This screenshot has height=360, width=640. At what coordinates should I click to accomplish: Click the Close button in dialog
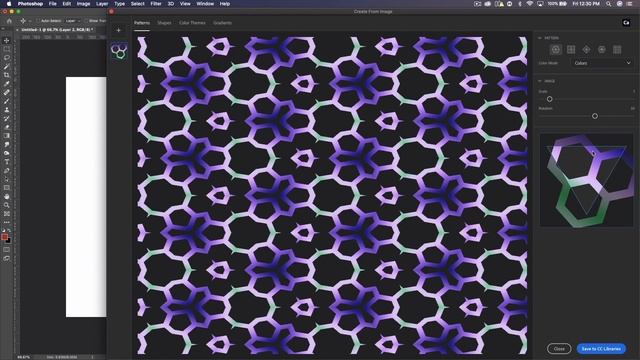pos(559,349)
